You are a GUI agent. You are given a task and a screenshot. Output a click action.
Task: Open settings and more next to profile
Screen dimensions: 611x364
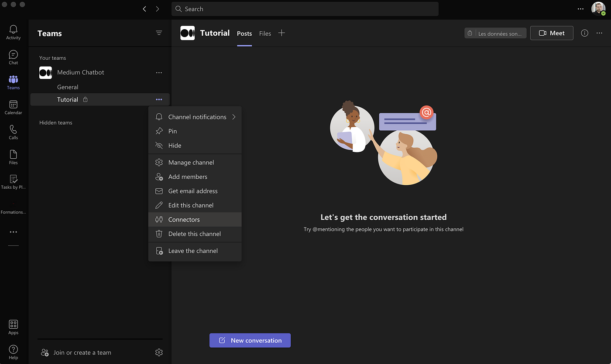coord(580,9)
